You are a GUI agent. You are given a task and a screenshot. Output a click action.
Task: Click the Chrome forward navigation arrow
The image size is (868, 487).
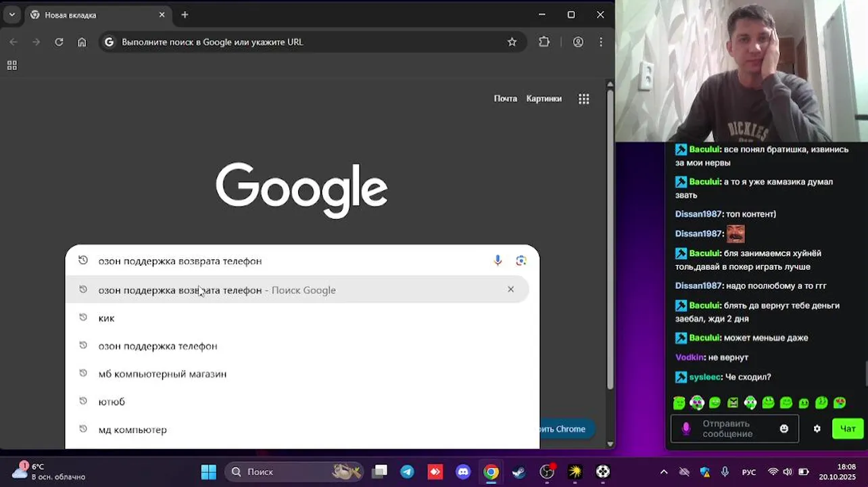pyautogui.click(x=36, y=42)
